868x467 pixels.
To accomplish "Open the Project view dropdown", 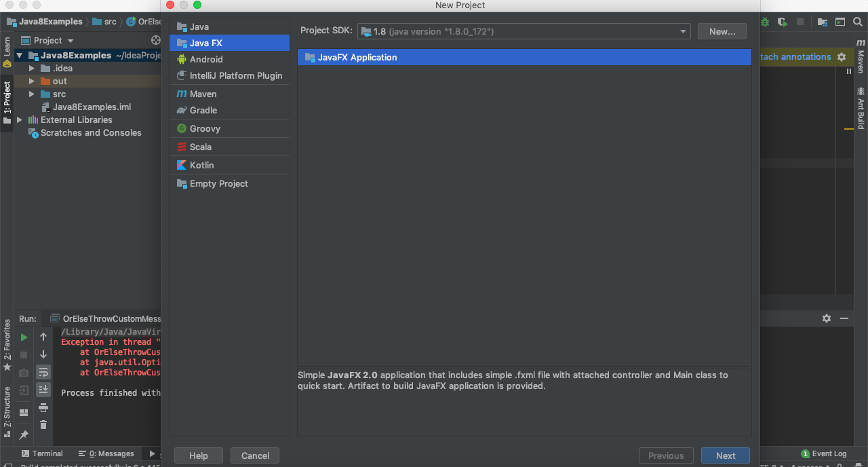I will point(47,40).
